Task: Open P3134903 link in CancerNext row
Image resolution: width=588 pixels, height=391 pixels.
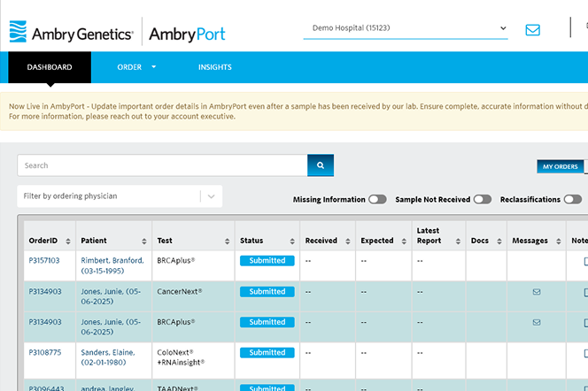Action: pyautogui.click(x=45, y=291)
